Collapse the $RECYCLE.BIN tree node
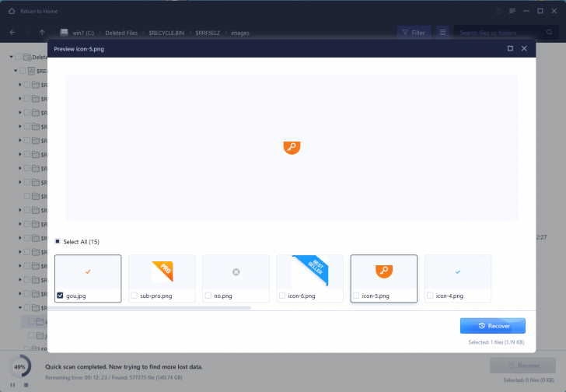Image resolution: width=566 pixels, height=392 pixels. pos(16,71)
